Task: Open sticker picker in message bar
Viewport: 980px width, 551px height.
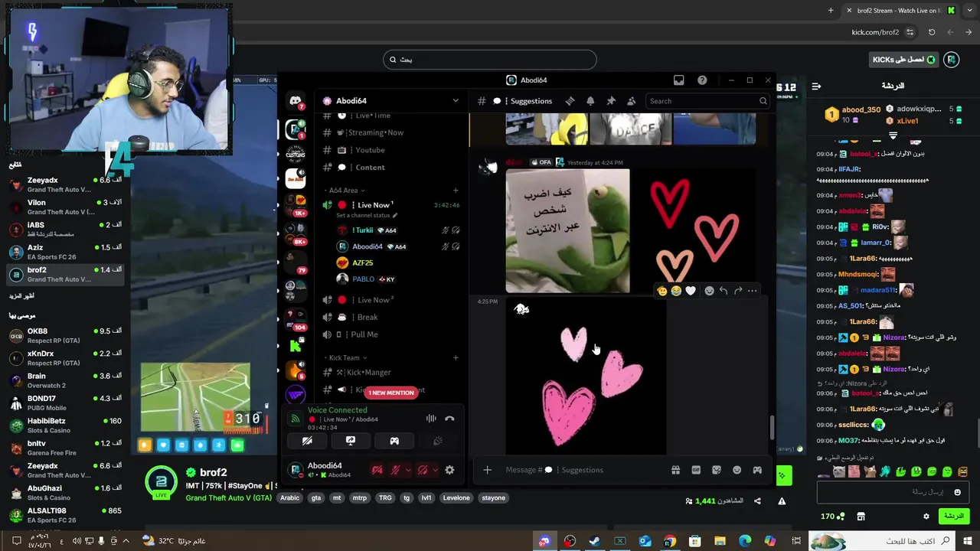Action: coord(717,470)
